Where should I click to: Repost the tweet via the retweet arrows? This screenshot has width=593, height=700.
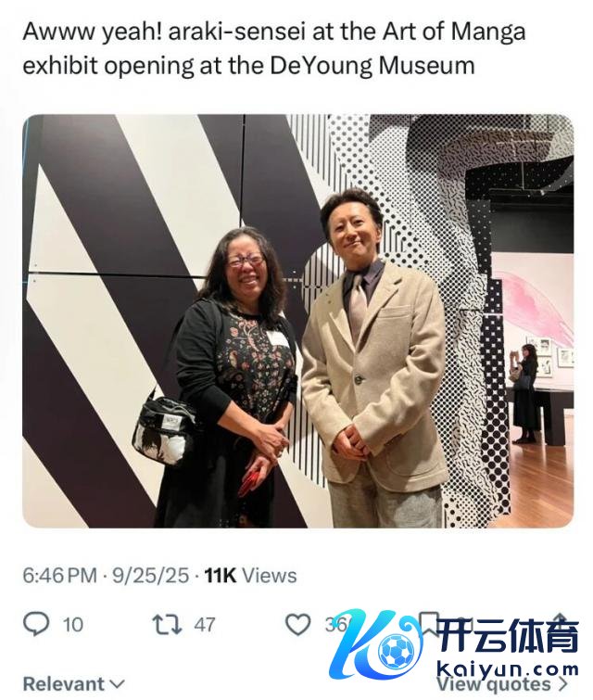167,625
